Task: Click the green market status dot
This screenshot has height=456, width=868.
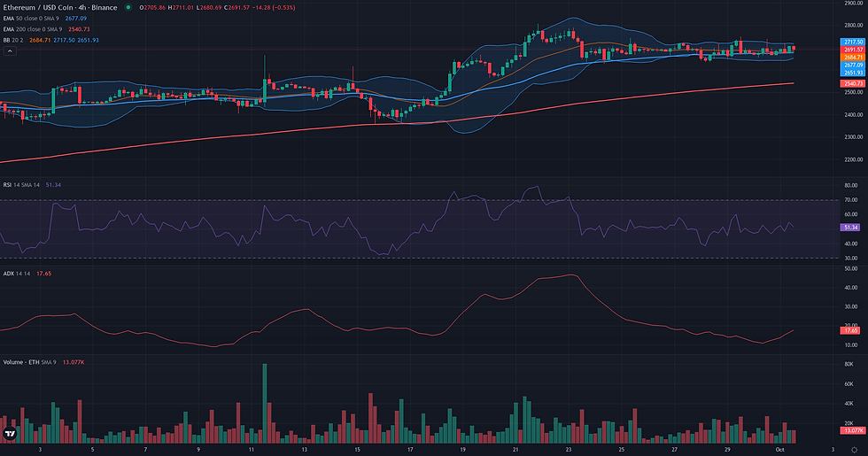Action: 128,8
